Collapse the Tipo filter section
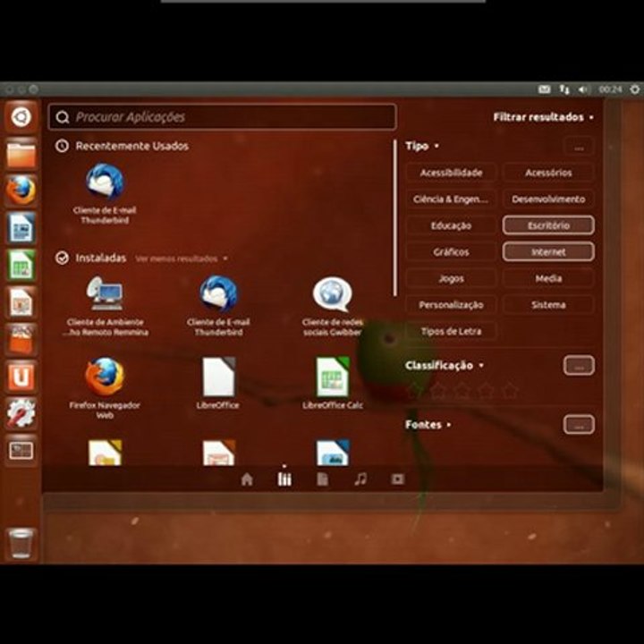This screenshot has width=644, height=644. point(422,146)
